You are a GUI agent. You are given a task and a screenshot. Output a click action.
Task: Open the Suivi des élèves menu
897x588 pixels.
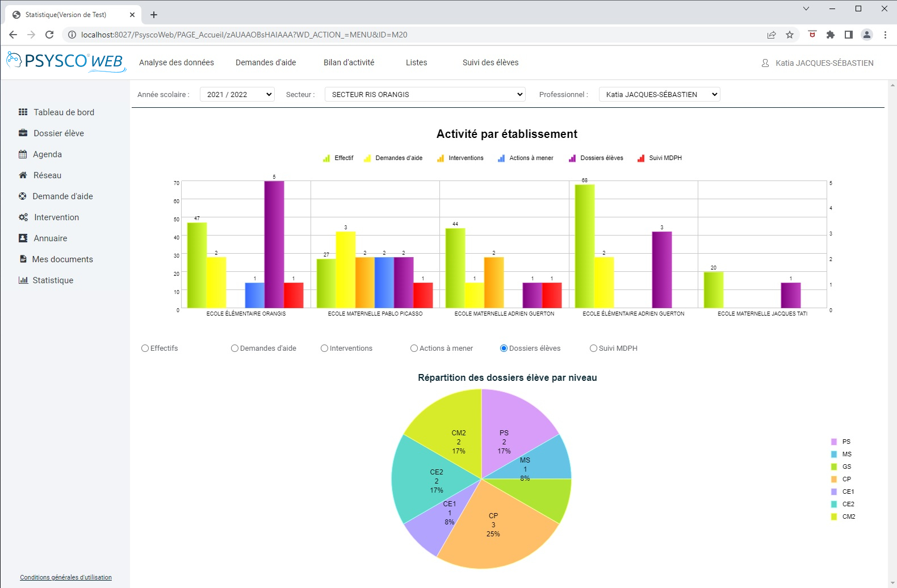point(491,62)
